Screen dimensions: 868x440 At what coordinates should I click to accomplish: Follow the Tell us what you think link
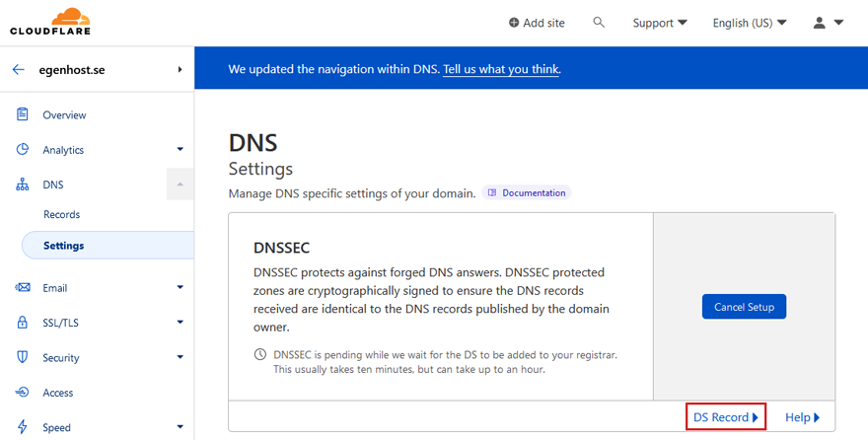click(501, 70)
